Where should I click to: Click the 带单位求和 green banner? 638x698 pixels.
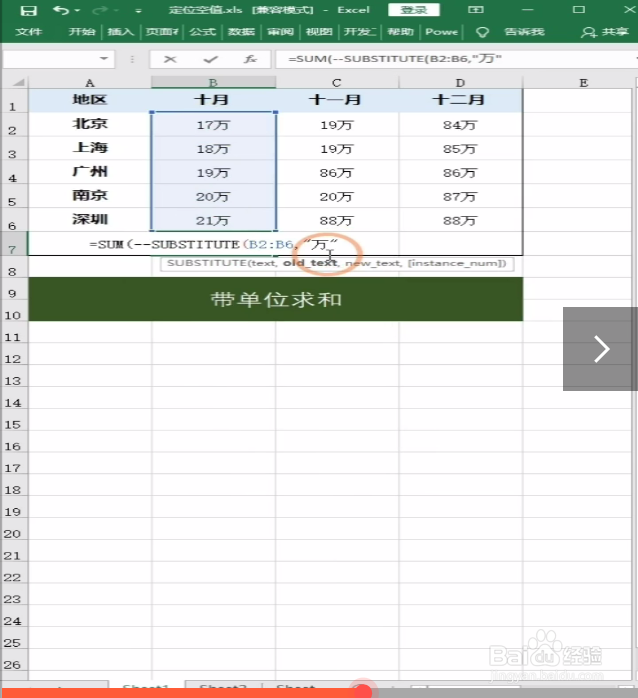pyautogui.click(x=276, y=299)
